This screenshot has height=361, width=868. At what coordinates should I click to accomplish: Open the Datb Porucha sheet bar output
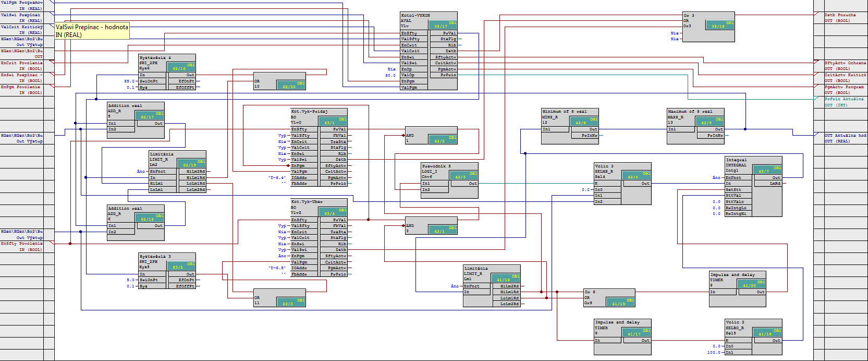(x=840, y=18)
